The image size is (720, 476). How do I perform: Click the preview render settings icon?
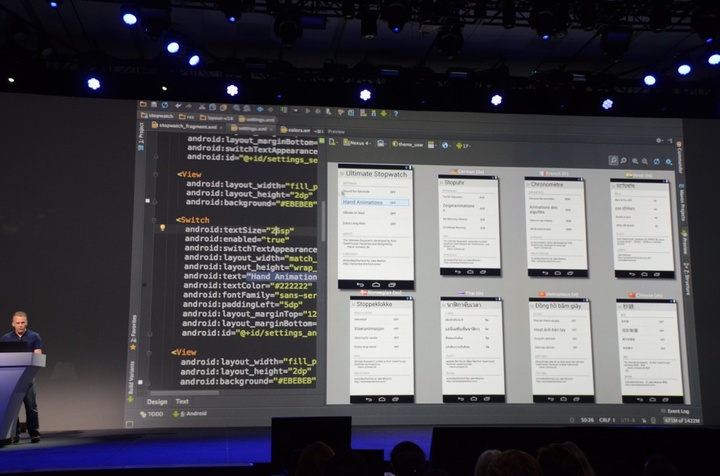669,162
